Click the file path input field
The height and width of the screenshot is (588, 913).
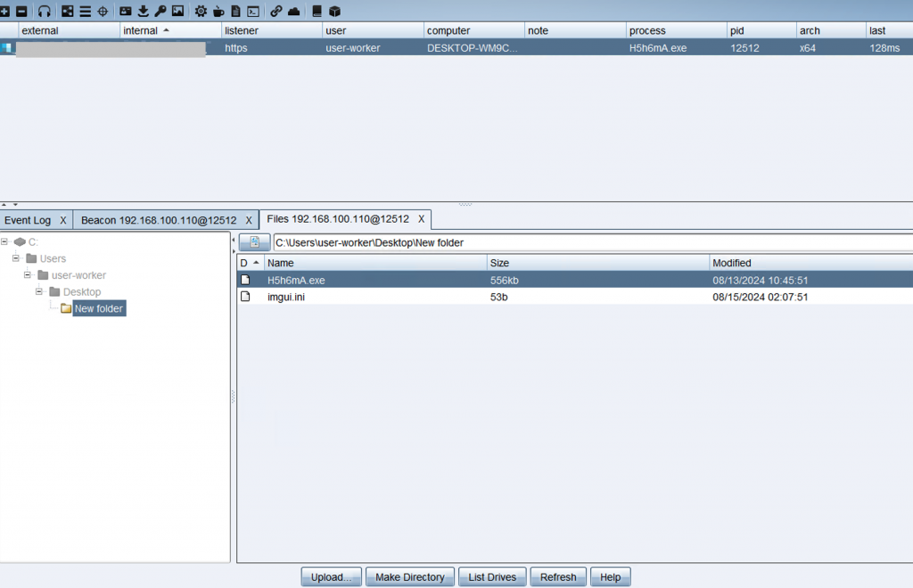pos(593,242)
